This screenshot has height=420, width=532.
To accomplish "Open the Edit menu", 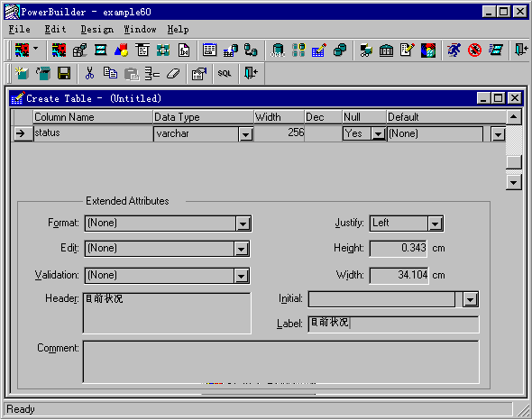I will coord(55,30).
